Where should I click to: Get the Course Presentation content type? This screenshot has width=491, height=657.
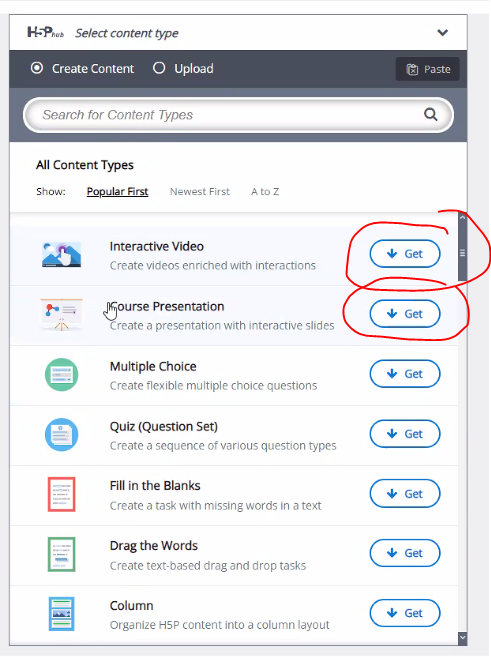(x=405, y=313)
